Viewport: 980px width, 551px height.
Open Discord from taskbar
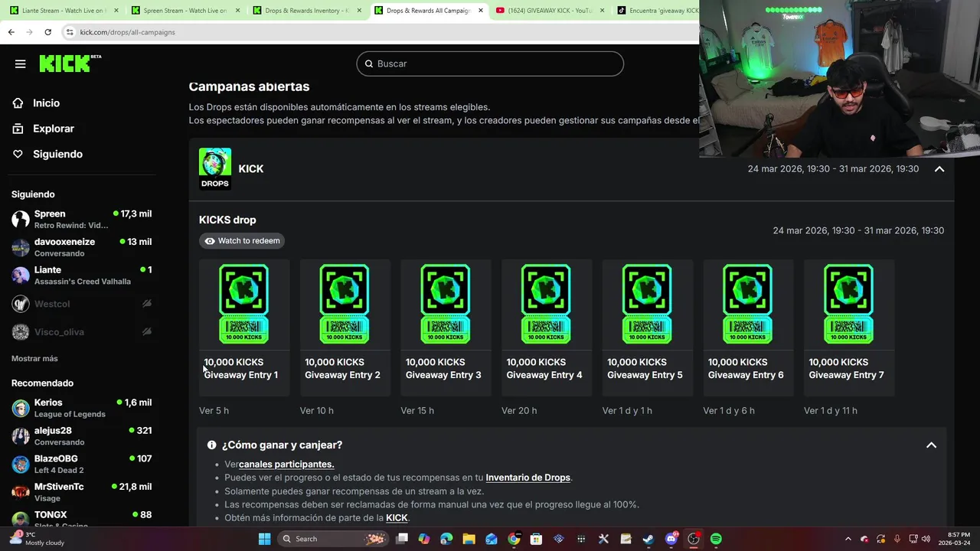coord(671,539)
